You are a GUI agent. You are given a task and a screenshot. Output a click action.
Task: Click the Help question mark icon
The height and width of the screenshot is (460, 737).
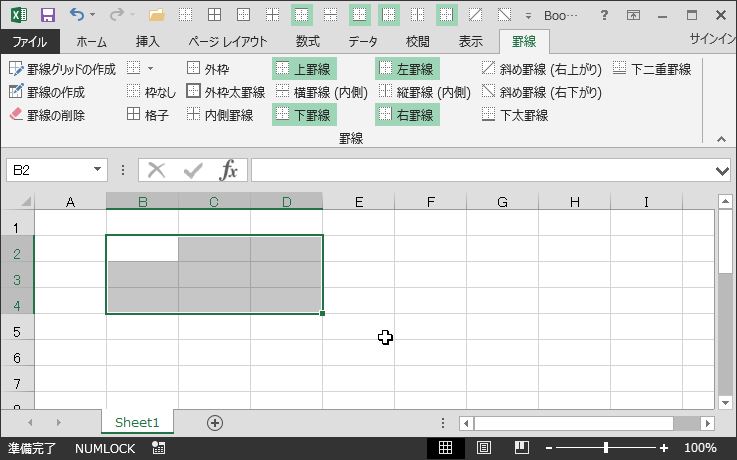pyautogui.click(x=604, y=16)
